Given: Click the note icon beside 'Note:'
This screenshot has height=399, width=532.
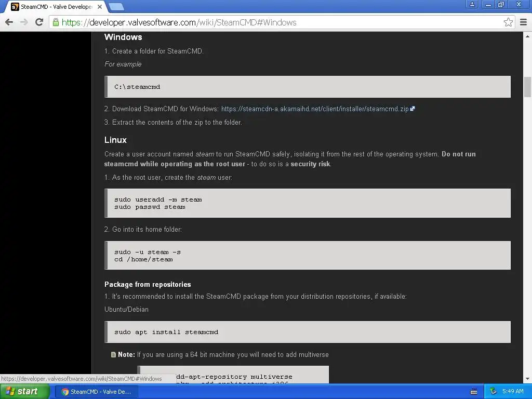Looking at the screenshot, I should coord(113,354).
